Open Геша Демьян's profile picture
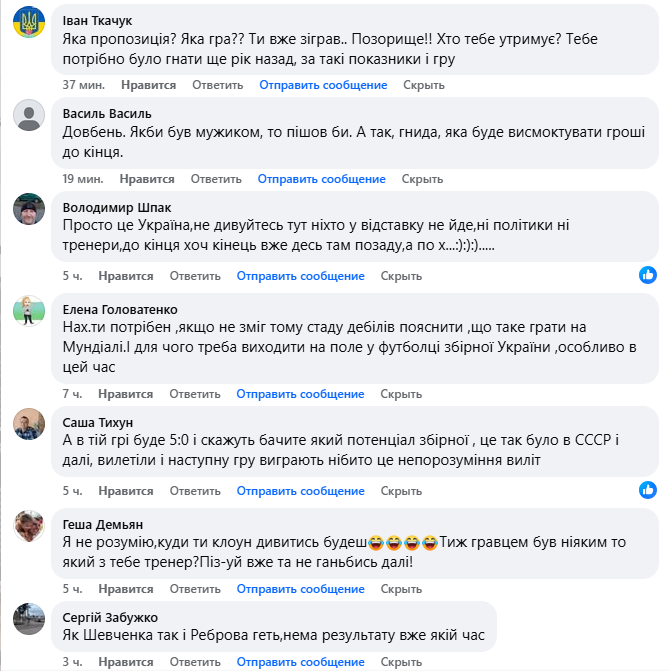Screen dimensions: 669x671 click(28, 524)
